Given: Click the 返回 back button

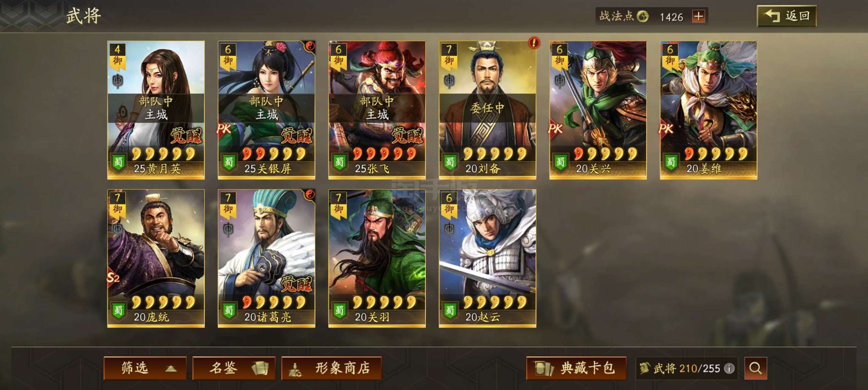Looking at the screenshot, I should [787, 16].
